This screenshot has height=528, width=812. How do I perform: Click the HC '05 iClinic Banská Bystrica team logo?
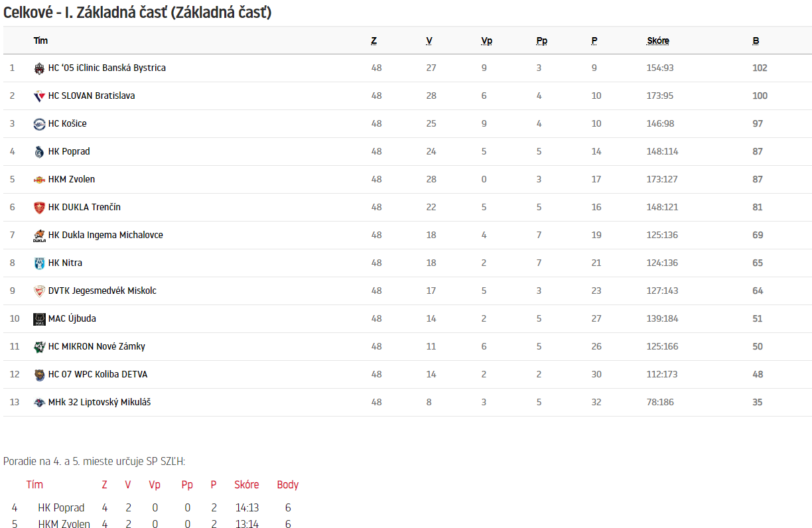(x=39, y=68)
